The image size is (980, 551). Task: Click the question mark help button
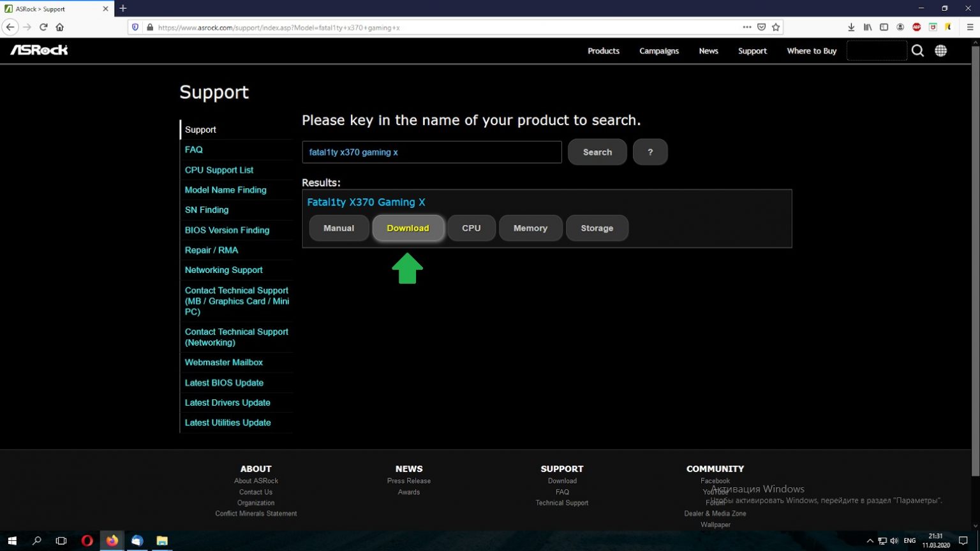[x=650, y=152]
